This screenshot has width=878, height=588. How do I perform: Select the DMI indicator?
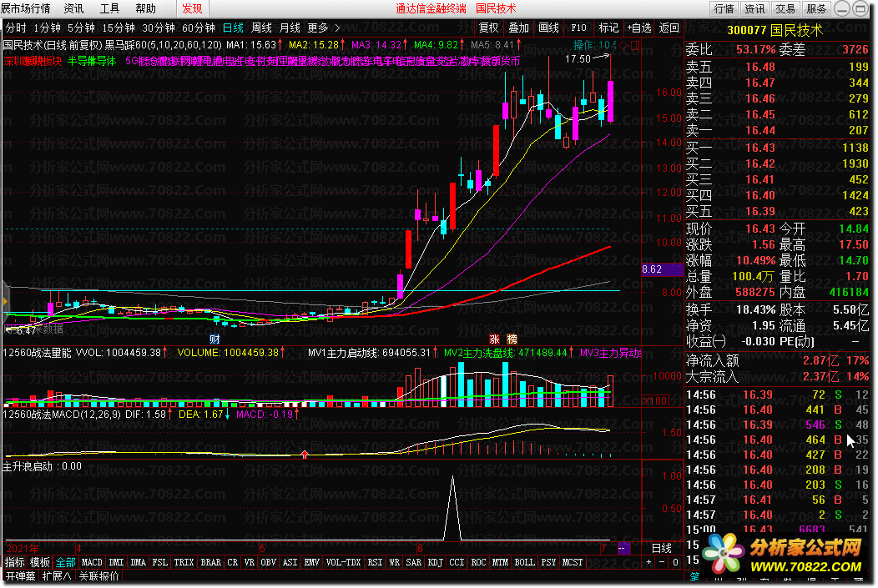(x=117, y=562)
